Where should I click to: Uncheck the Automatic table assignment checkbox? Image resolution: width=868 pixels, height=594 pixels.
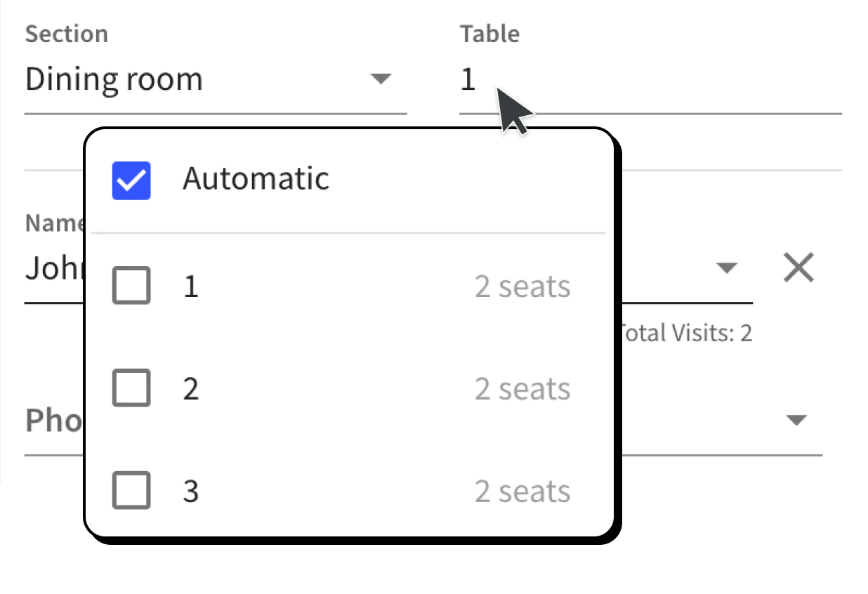pos(131,180)
